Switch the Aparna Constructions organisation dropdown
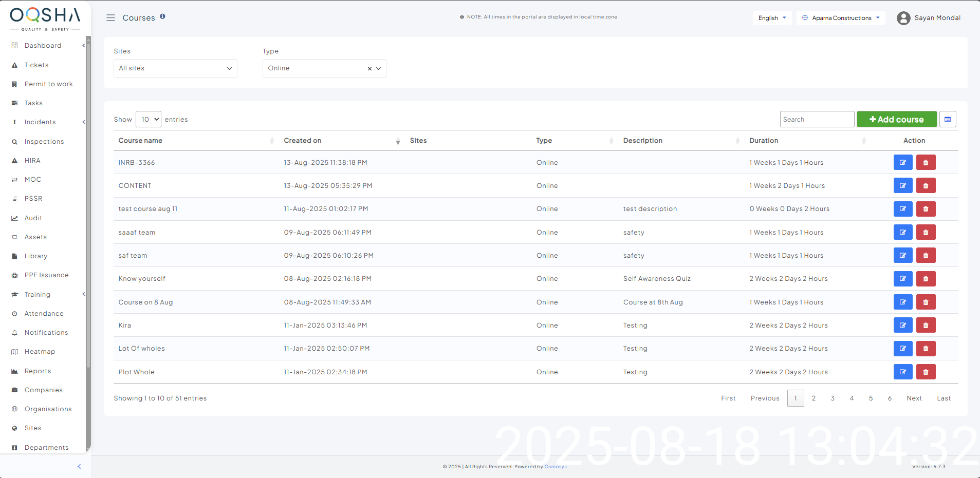Image resolution: width=980 pixels, height=478 pixels. [x=841, y=18]
